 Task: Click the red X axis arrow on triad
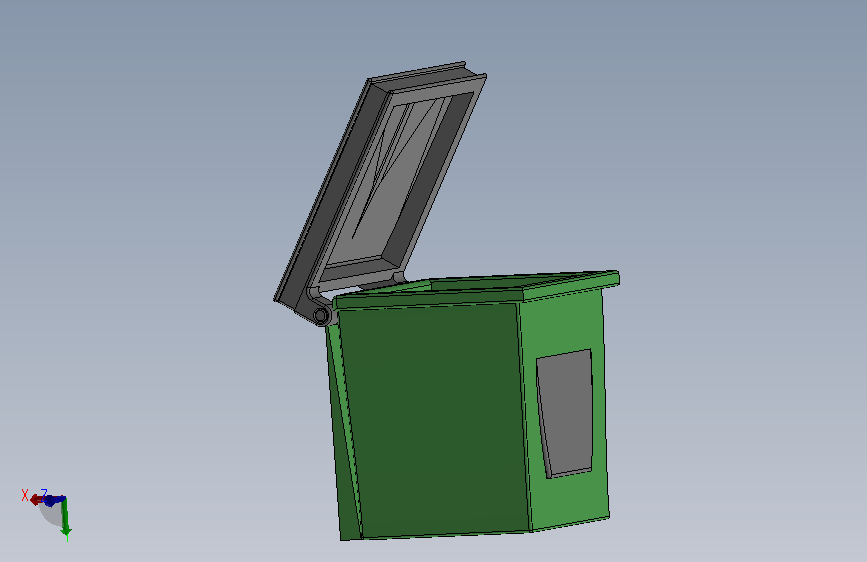click(35, 499)
